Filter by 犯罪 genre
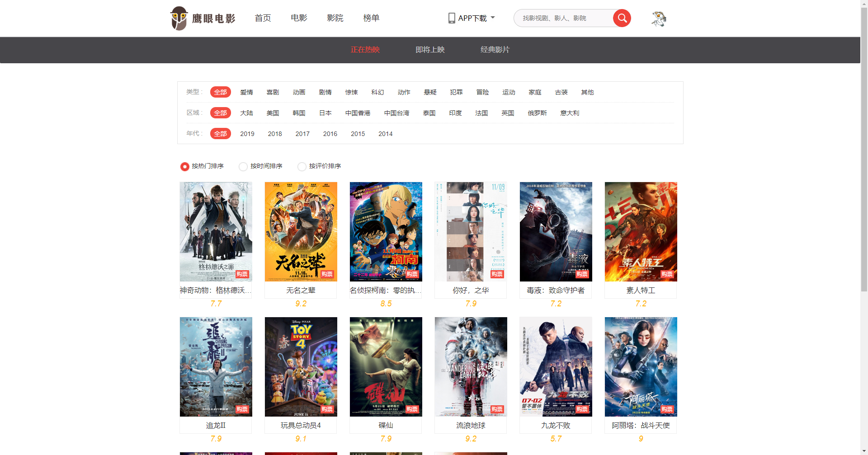The height and width of the screenshot is (455, 868). tap(456, 92)
